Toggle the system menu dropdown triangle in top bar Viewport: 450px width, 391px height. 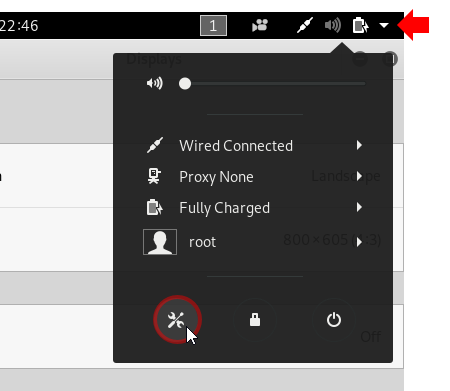pyautogui.click(x=384, y=25)
